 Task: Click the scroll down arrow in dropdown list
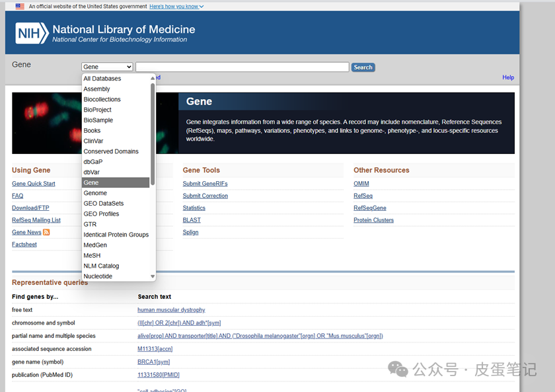click(153, 276)
